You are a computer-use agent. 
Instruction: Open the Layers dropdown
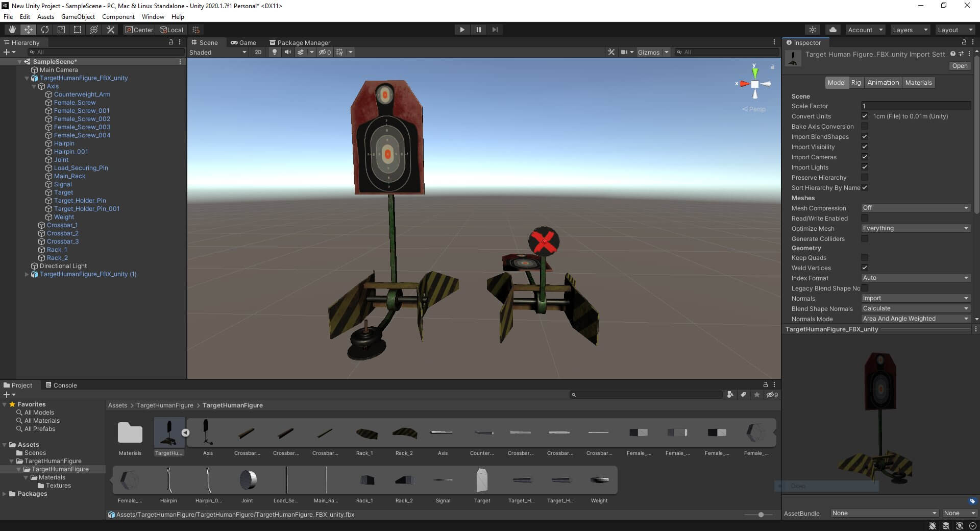tap(910, 30)
